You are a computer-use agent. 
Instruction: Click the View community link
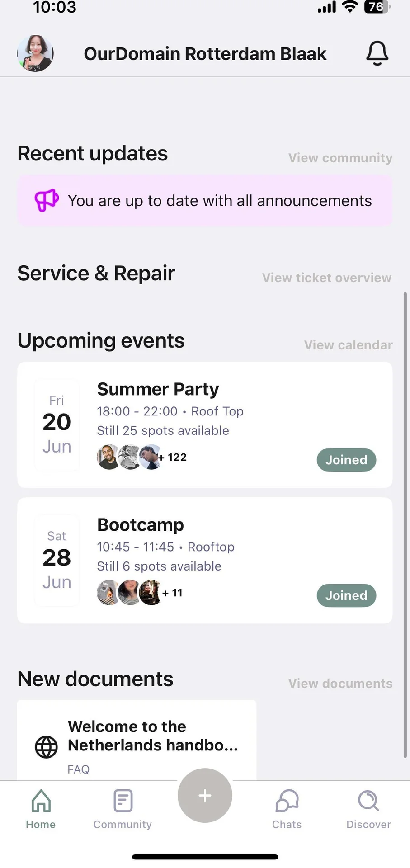[340, 158]
